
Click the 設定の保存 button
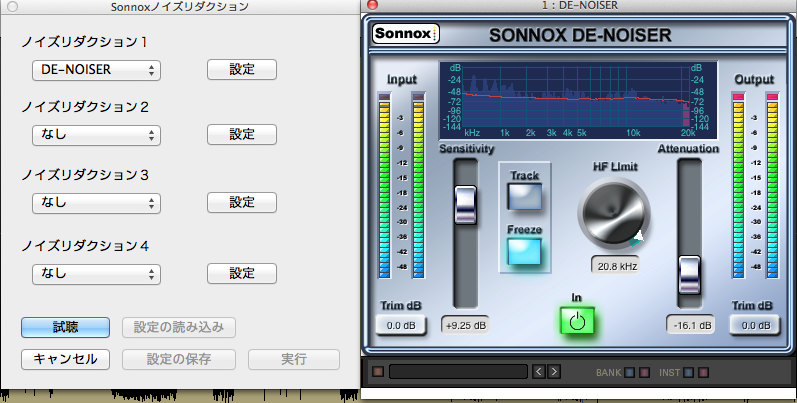[179, 359]
